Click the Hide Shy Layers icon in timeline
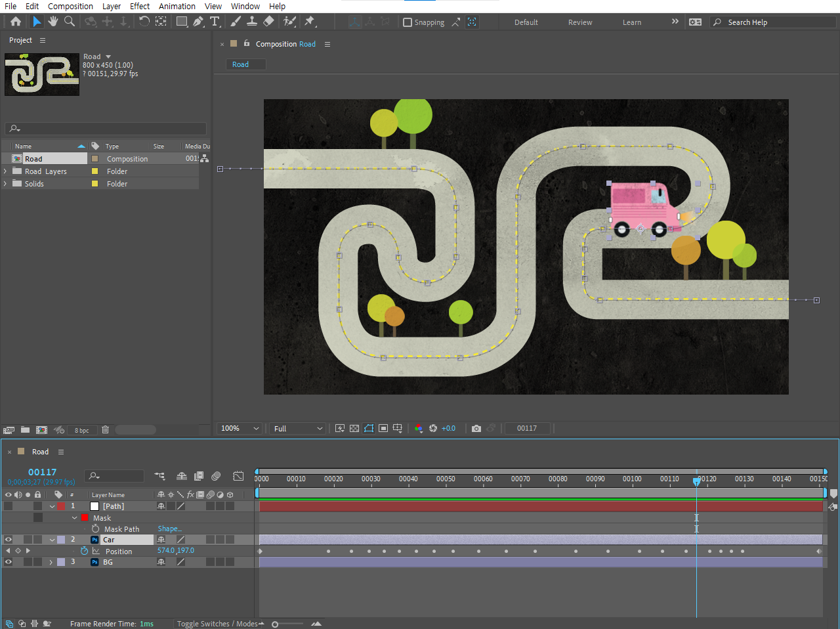Screen dimensions: 840x629 click(x=182, y=476)
